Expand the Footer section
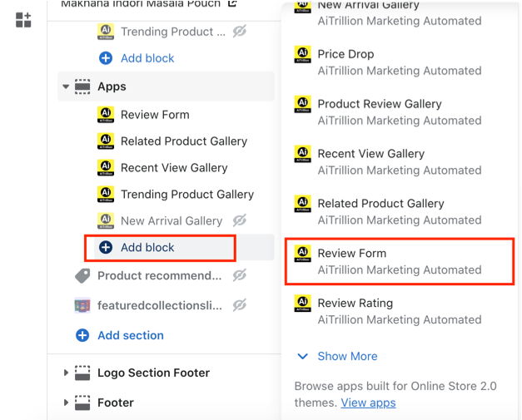522x420 pixels. coord(66,403)
